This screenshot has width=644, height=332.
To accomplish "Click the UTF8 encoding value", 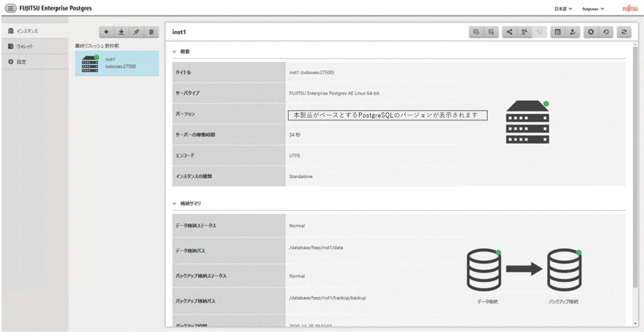I will point(295,155).
